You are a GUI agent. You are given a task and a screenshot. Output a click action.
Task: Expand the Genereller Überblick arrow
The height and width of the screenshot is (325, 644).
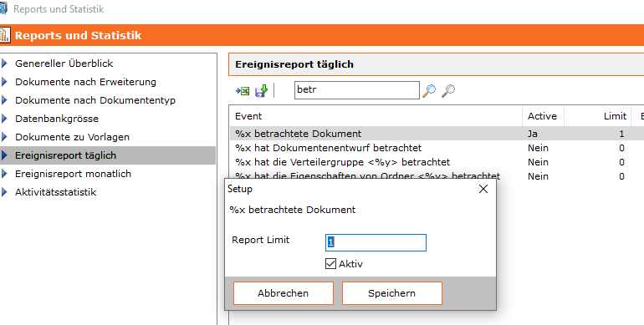click(4, 63)
